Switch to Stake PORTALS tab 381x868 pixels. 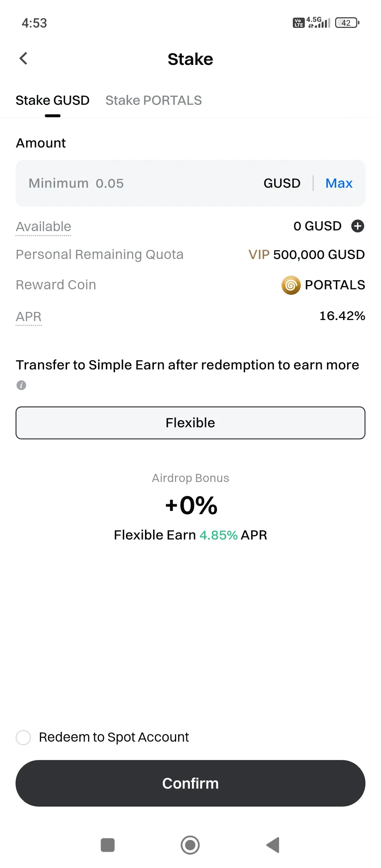pyautogui.click(x=153, y=101)
